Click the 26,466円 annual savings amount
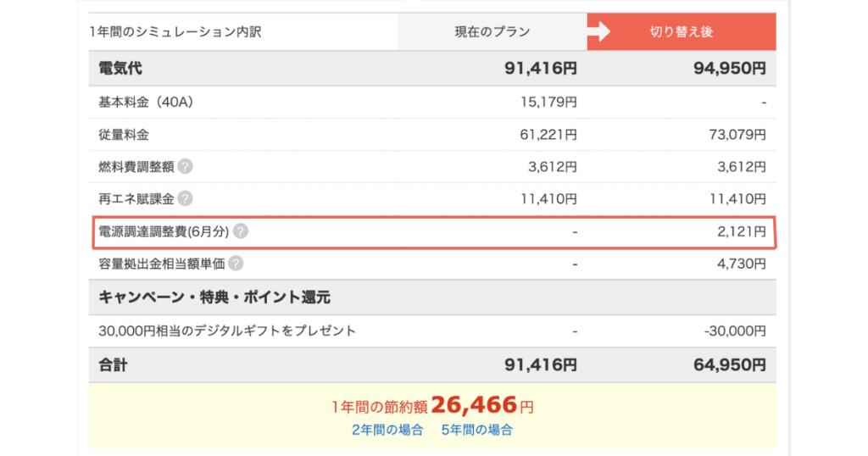 [x=482, y=406]
